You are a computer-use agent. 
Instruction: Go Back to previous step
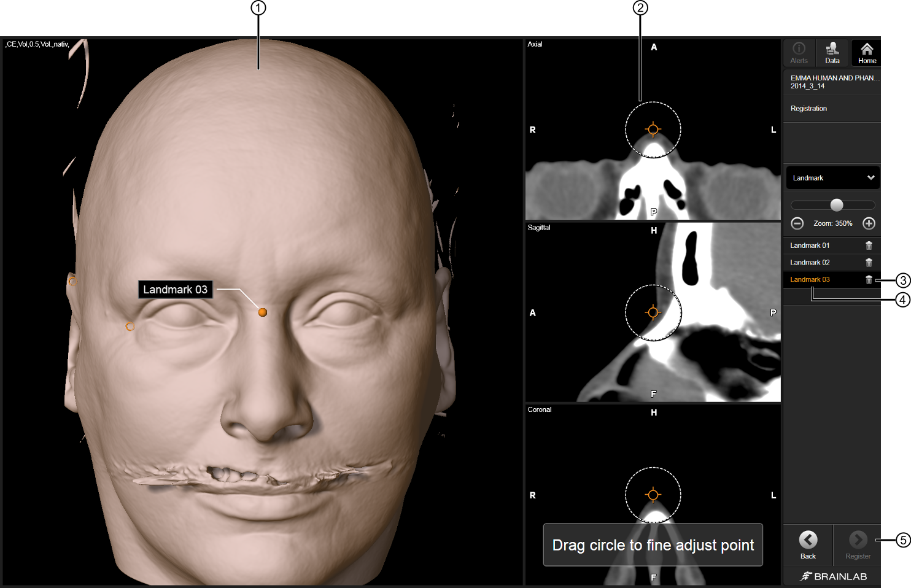tap(808, 545)
